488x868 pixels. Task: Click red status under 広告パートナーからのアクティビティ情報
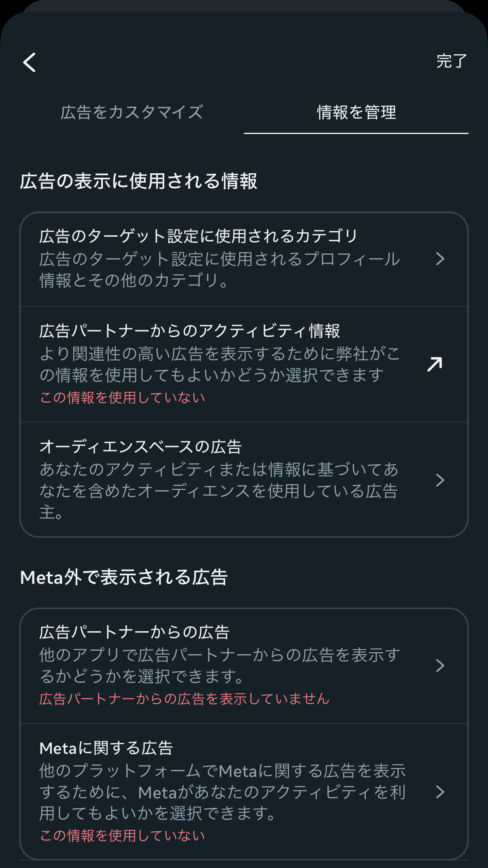(122, 398)
